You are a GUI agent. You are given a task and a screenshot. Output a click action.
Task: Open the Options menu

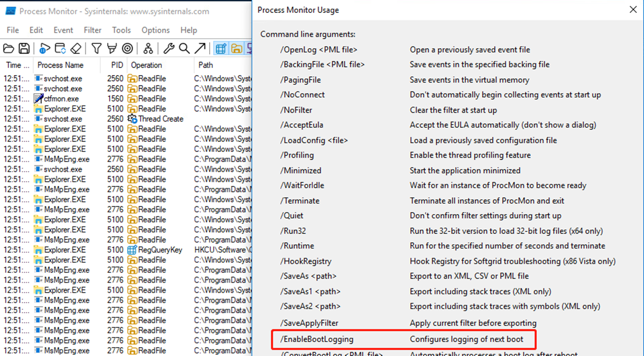(x=155, y=30)
